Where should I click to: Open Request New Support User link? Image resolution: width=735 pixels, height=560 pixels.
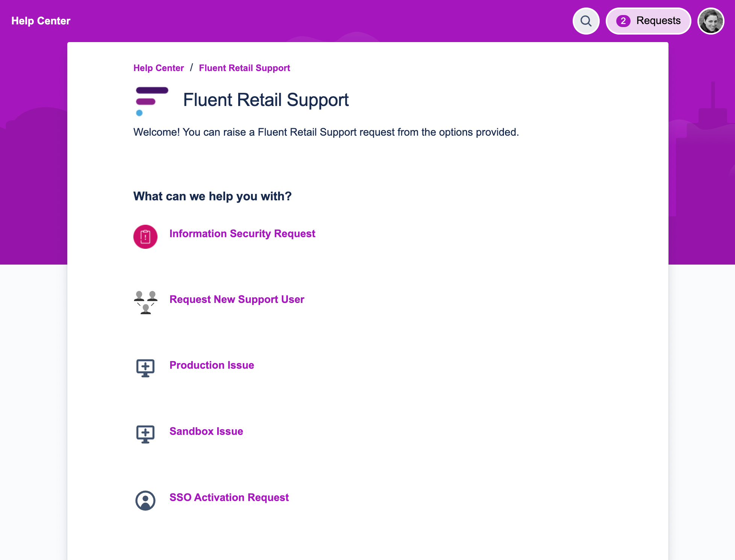click(237, 300)
